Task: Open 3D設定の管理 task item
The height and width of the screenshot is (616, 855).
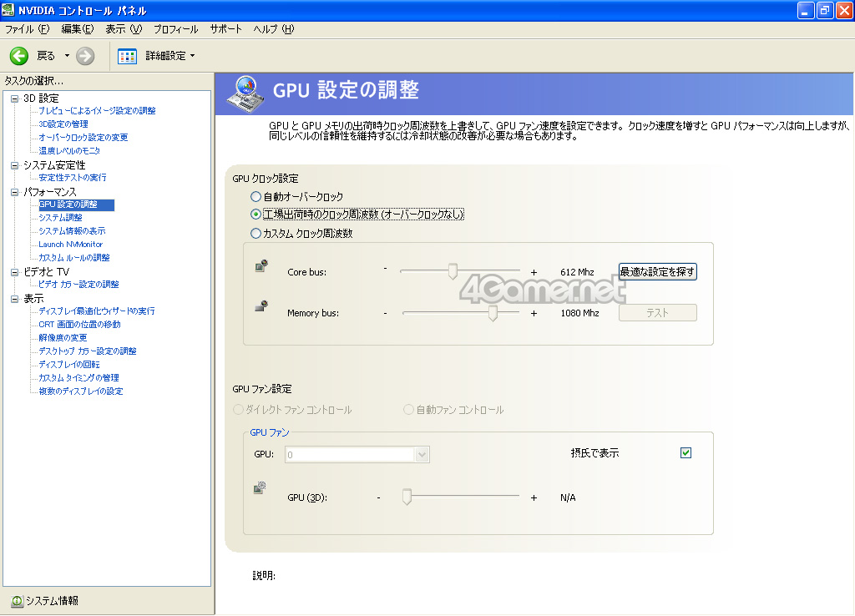Action: pyautogui.click(x=63, y=124)
